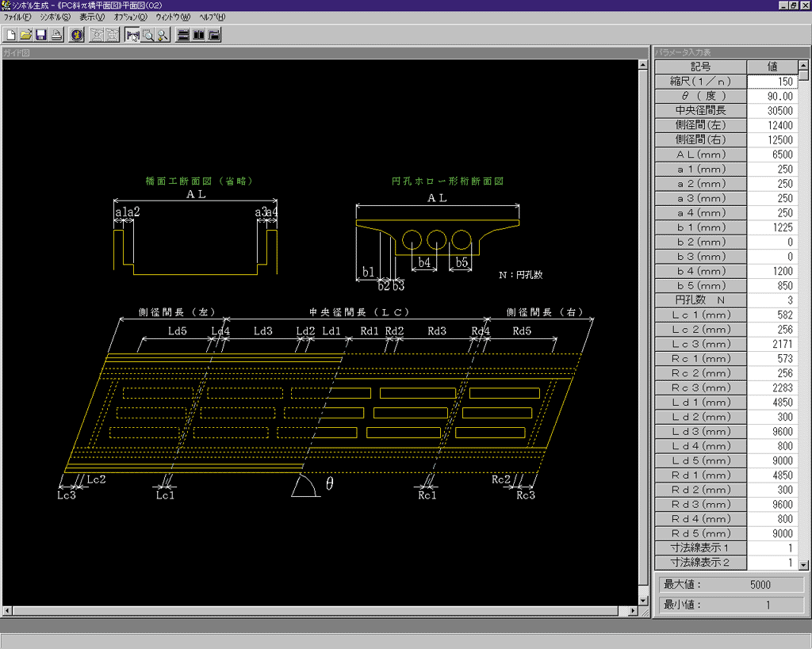Image resolution: width=812 pixels, height=649 pixels.
Task: Click the 最小値 field showing 1
Action: (730, 605)
